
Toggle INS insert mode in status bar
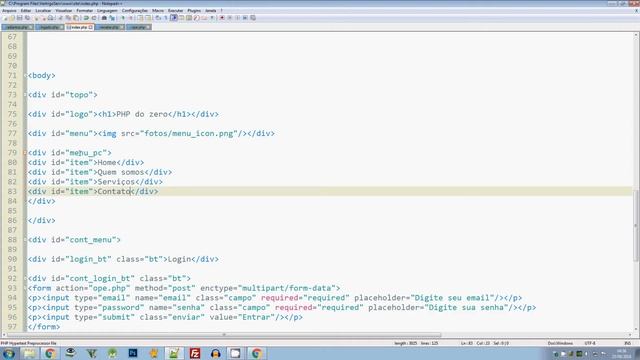pyautogui.click(x=627, y=343)
